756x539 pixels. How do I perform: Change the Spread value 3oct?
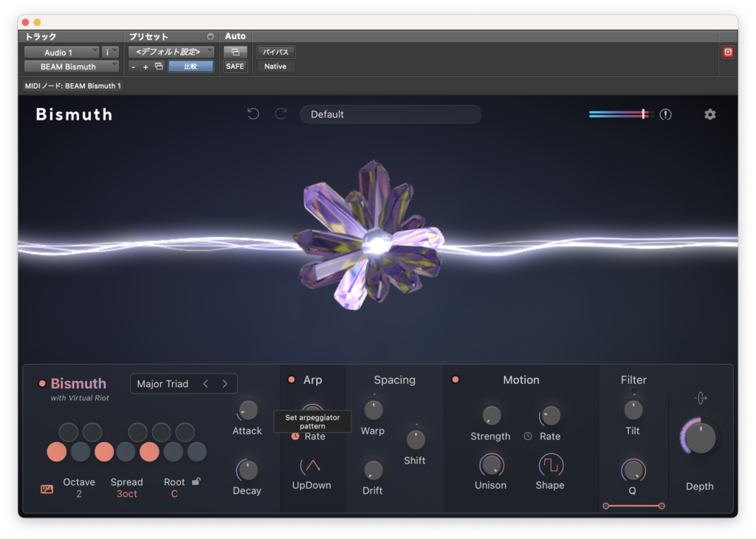tap(127, 494)
